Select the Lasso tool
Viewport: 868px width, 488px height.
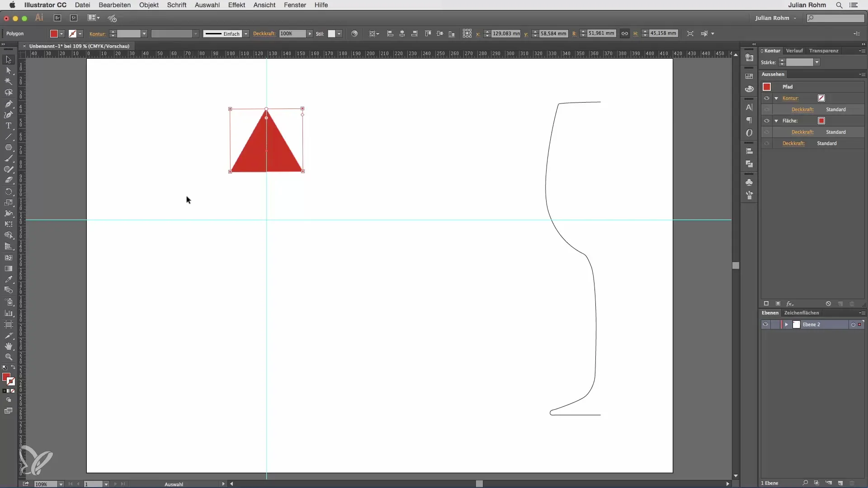click(9, 93)
